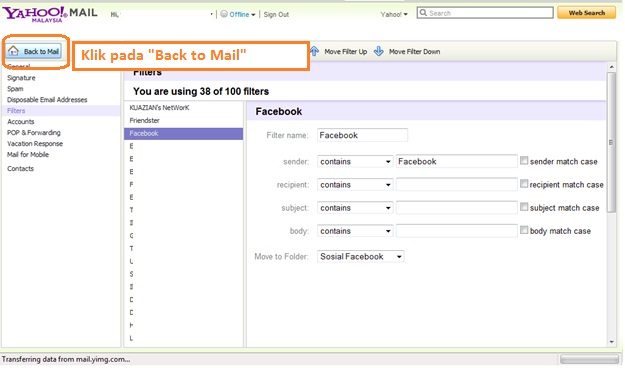Click the Back to Mail button label
The image size is (625, 368).
41,51
